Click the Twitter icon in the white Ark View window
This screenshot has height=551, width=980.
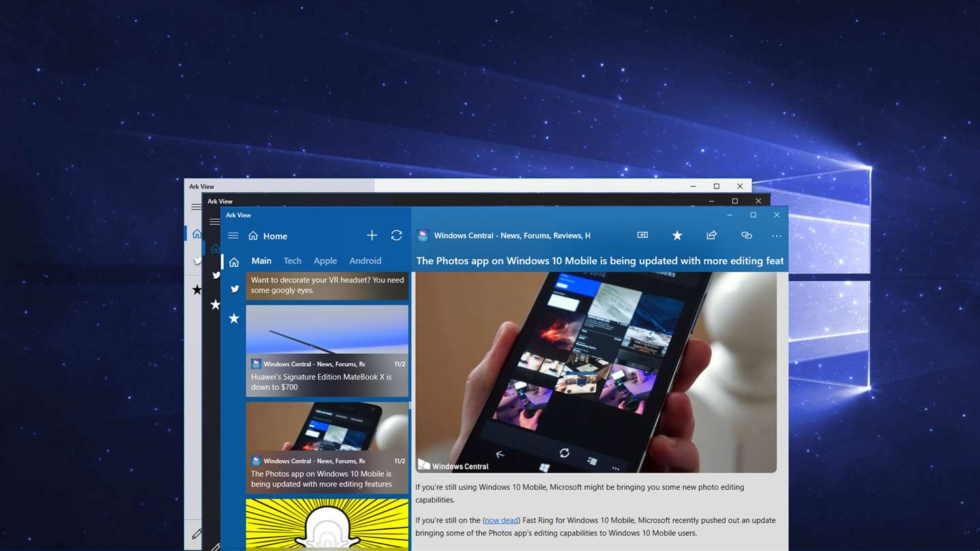point(197,261)
